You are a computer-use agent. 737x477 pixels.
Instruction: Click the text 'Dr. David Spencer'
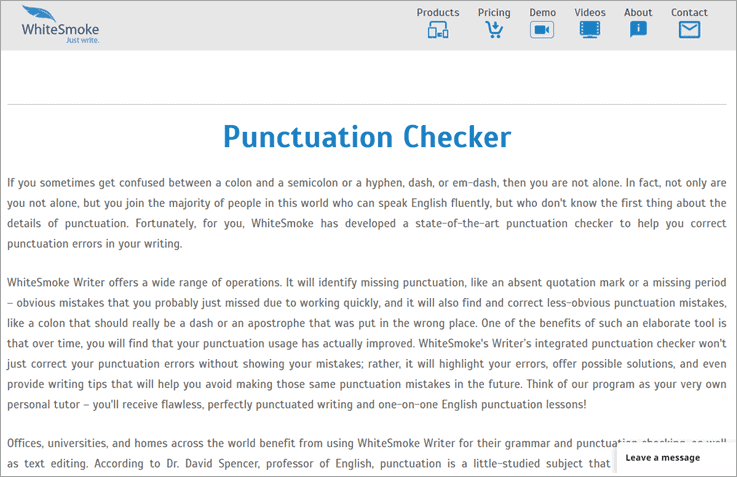pyautogui.click(x=212, y=464)
